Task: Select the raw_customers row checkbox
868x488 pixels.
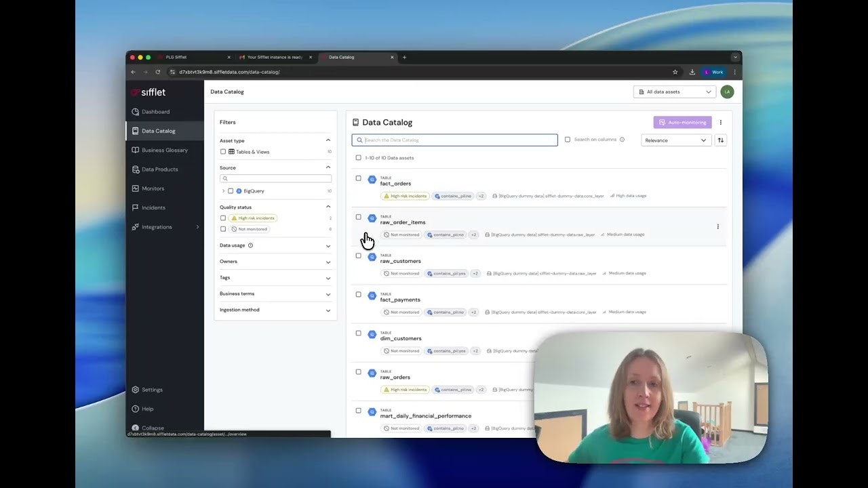Action: click(x=359, y=256)
